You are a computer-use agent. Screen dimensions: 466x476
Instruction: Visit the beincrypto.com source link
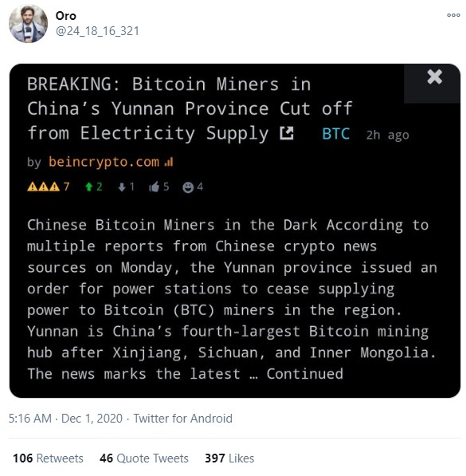104,162
